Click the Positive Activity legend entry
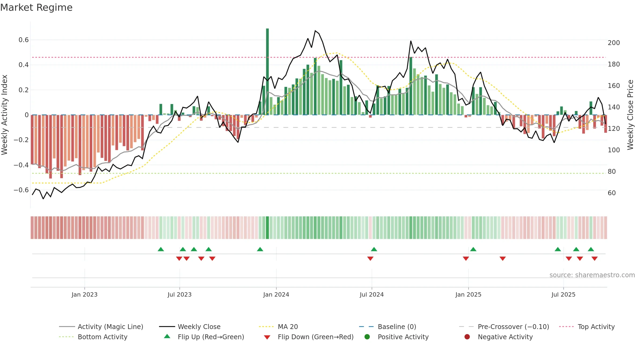The height and width of the screenshot is (362, 644). click(x=397, y=337)
